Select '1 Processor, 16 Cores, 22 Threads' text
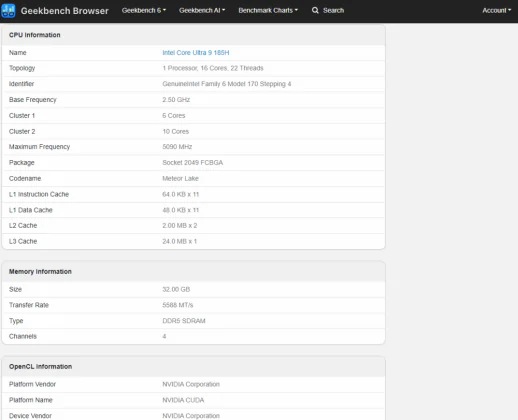 [213, 68]
